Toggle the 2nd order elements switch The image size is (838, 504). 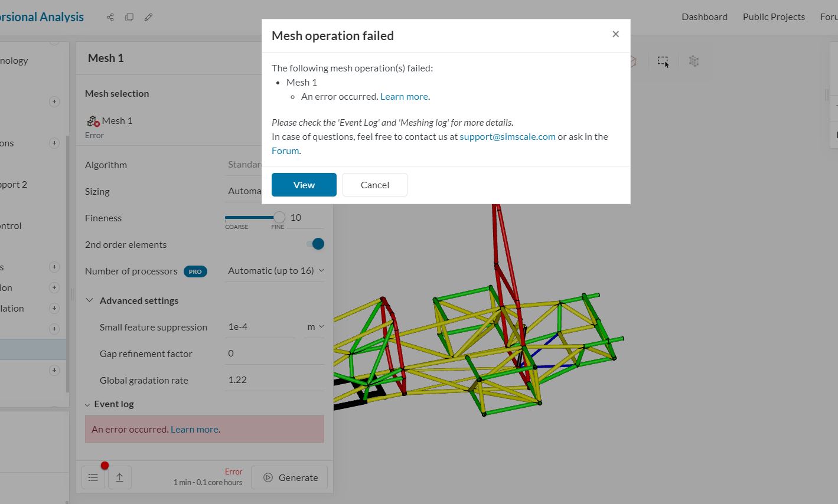point(316,244)
